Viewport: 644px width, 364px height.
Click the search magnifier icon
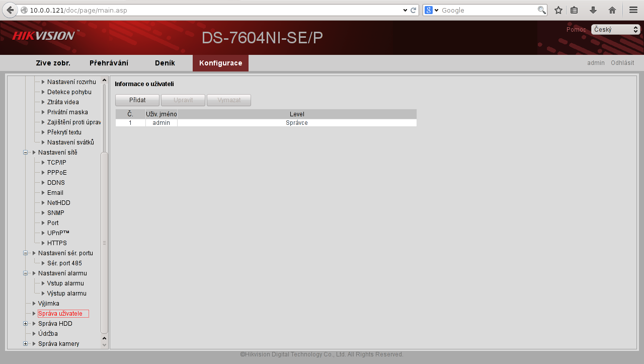[x=541, y=10]
